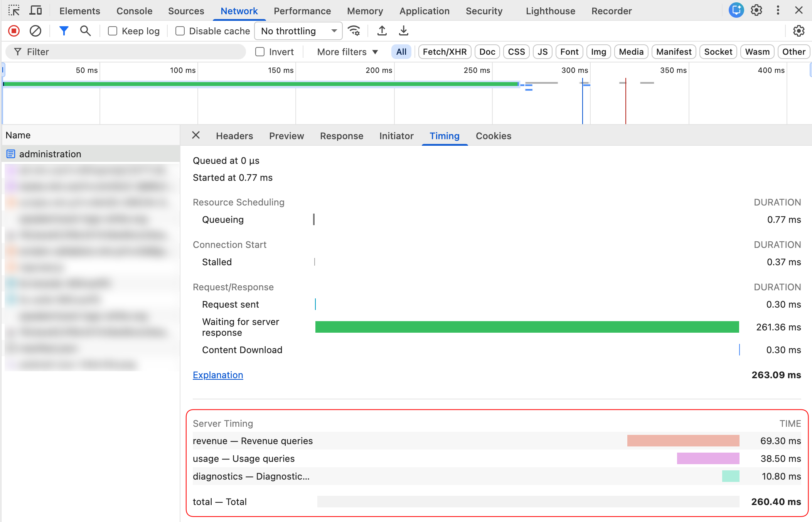Switch to the Headers tab
The width and height of the screenshot is (812, 522).
pos(234,136)
